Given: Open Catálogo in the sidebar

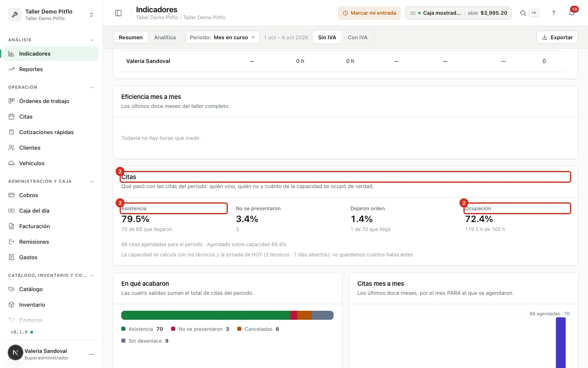Looking at the screenshot, I should (x=51, y=289).
